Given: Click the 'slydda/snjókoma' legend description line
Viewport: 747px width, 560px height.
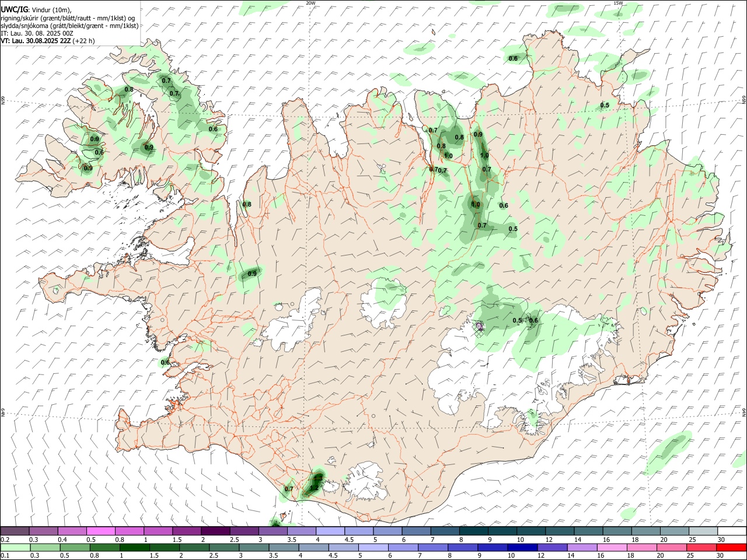Looking at the screenshot, I should tap(69, 26).
